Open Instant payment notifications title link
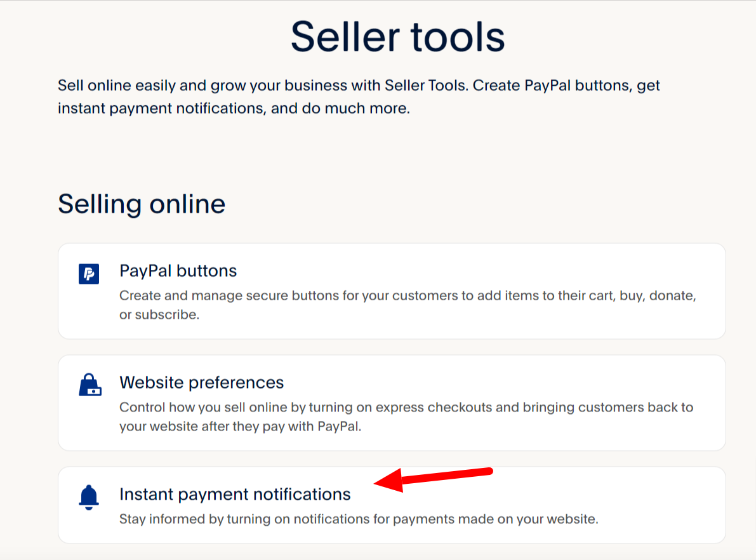Screen dimensions: 756x560 235,495
